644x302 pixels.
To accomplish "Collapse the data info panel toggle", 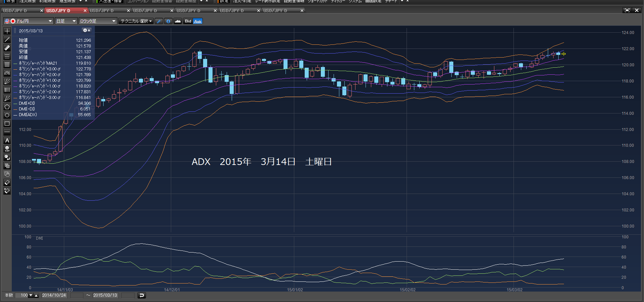I will (86, 30).
